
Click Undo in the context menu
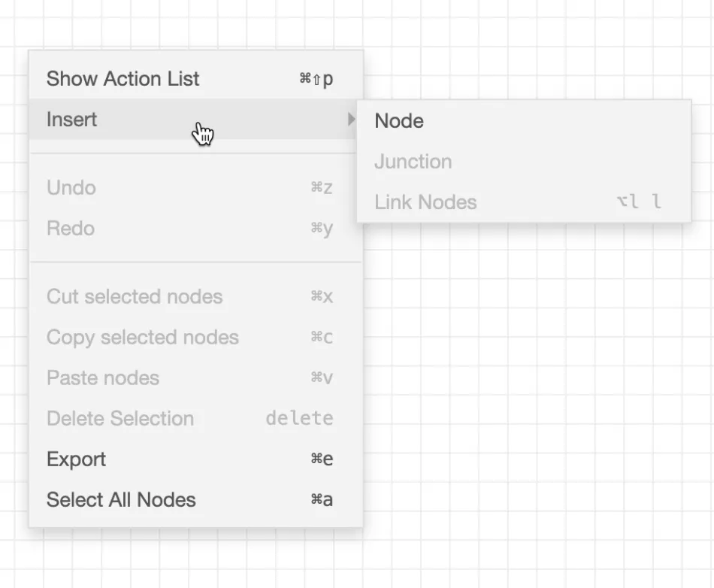point(71,187)
